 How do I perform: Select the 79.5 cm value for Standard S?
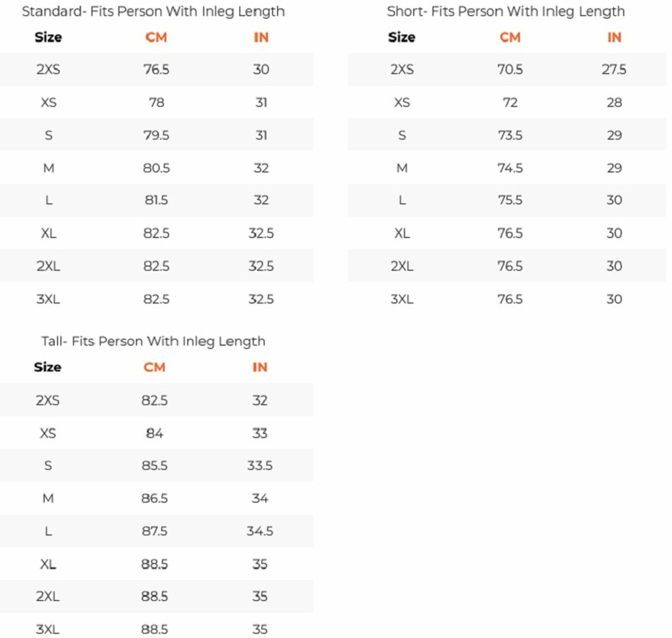156,135
